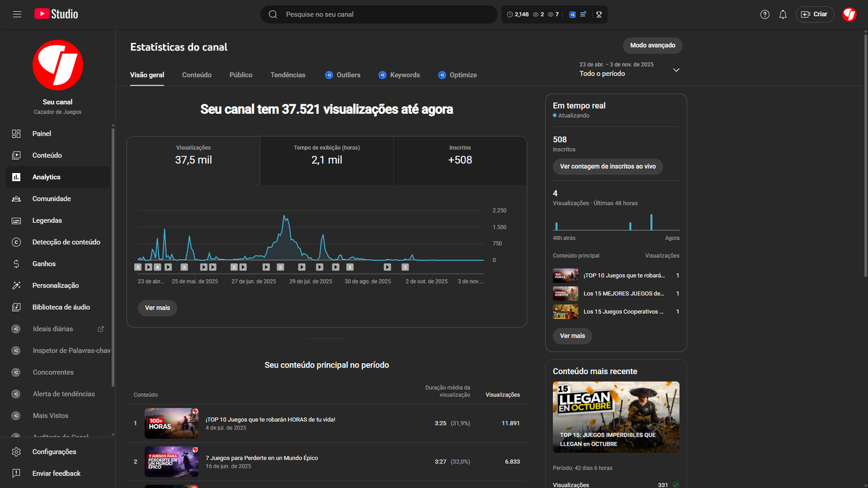The height and width of the screenshot is (488, 868).
Task: Open Personalização magic wand icon
Action: [x=16, y=286]
